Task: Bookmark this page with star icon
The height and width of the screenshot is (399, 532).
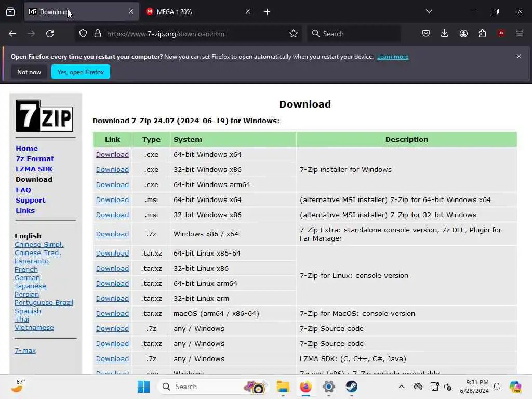Action: pos(294,34)
